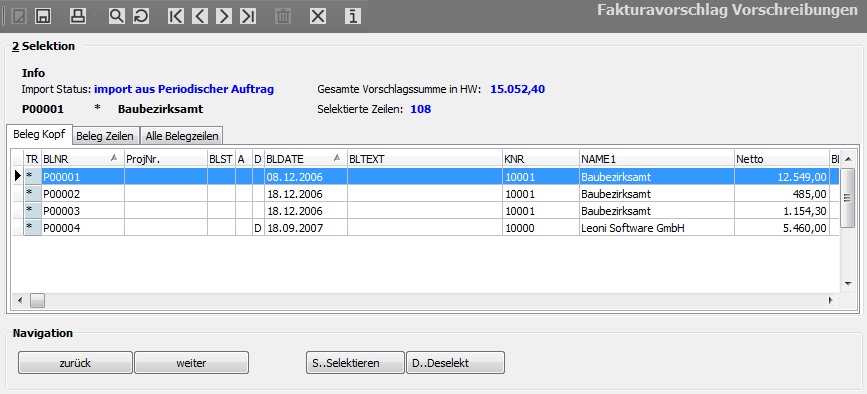Click Leoni Software GmbH name cell
Viewport: 867px width, 394px height.
657,228
